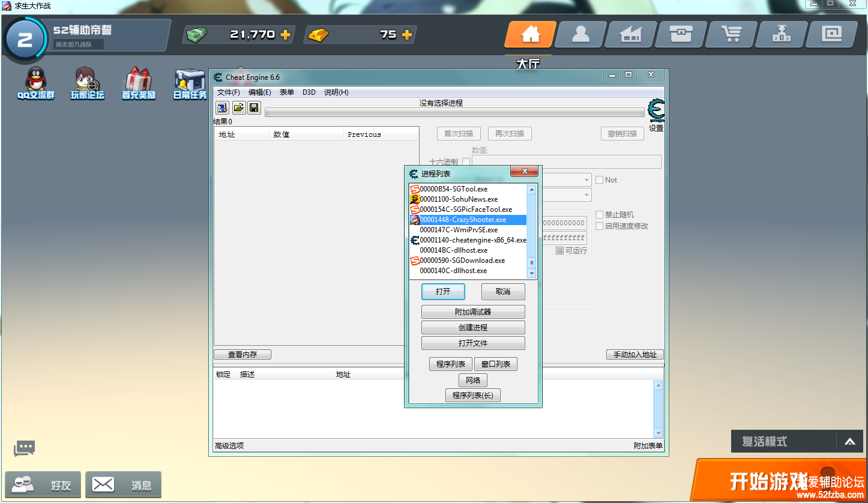The width and height of the screenshot is (868, 503).
Task: Toggle the Not checkbox
Action: pyautogui.click(x=599, y=179)
